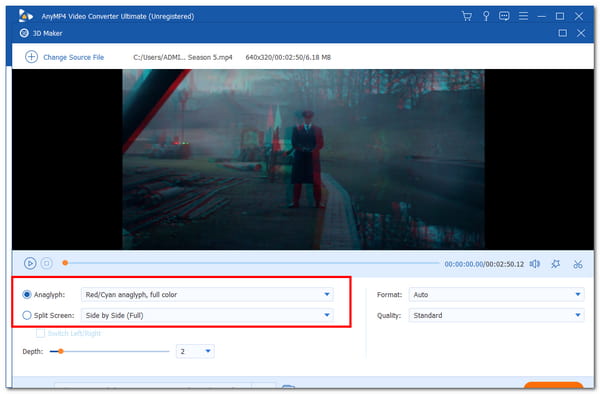Enable the Switch Left/Right checkbox
This screenshot has width=600, height=394.
[40, 333]
